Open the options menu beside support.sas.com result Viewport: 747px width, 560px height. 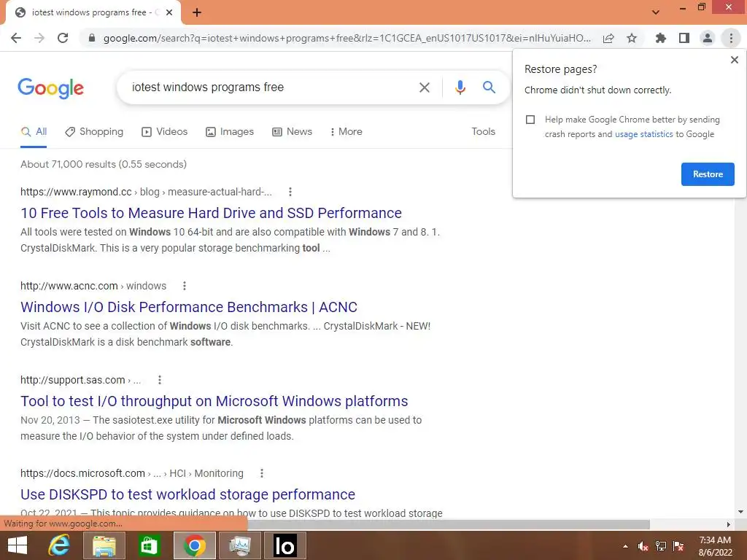click(160, 379)
